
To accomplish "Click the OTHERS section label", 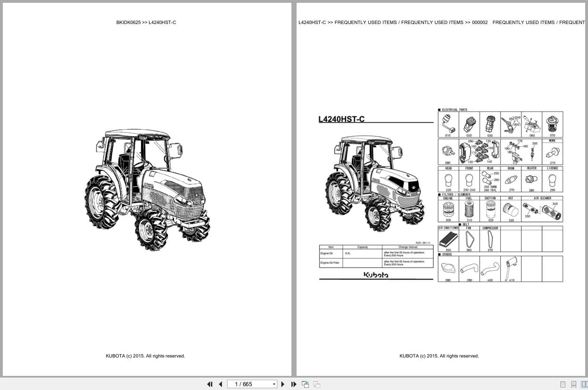I will coord(447,254).
